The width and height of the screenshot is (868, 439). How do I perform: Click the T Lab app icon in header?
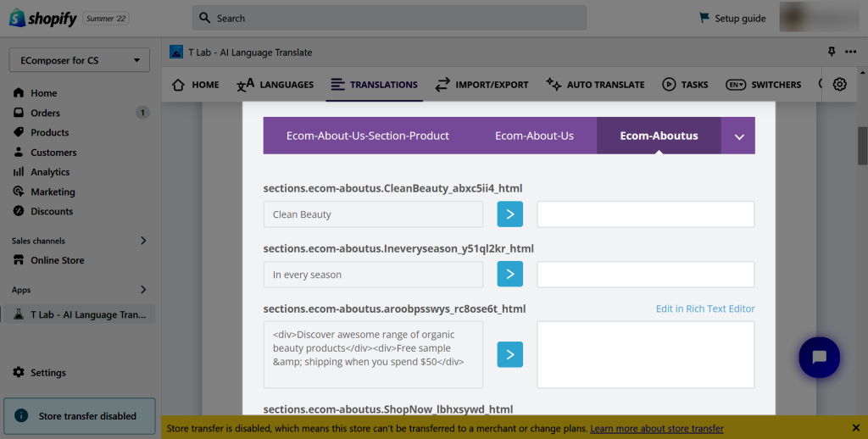176,52
